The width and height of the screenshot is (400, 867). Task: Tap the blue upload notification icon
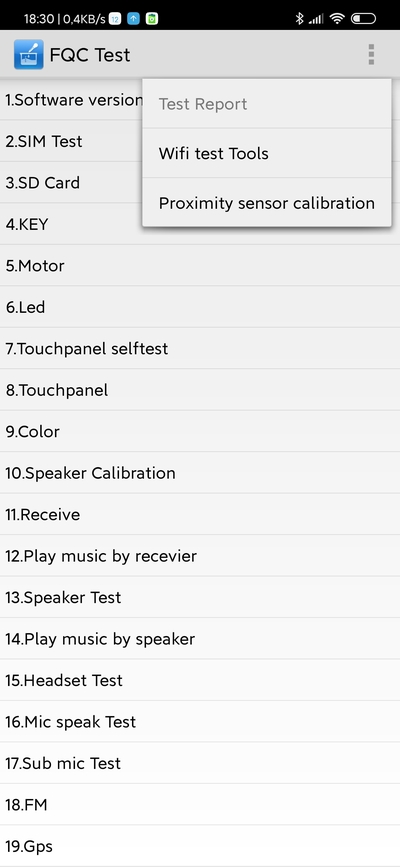(133, 19)
